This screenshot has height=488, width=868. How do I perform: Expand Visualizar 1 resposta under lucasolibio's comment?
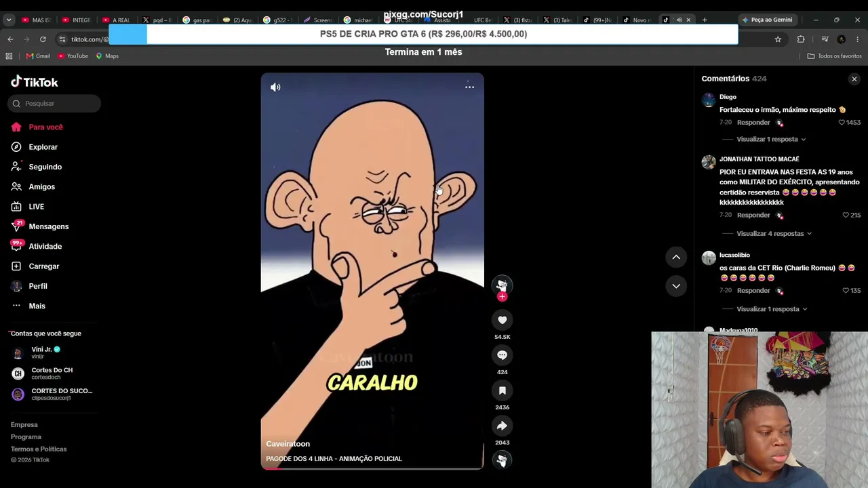click(772, 309)
